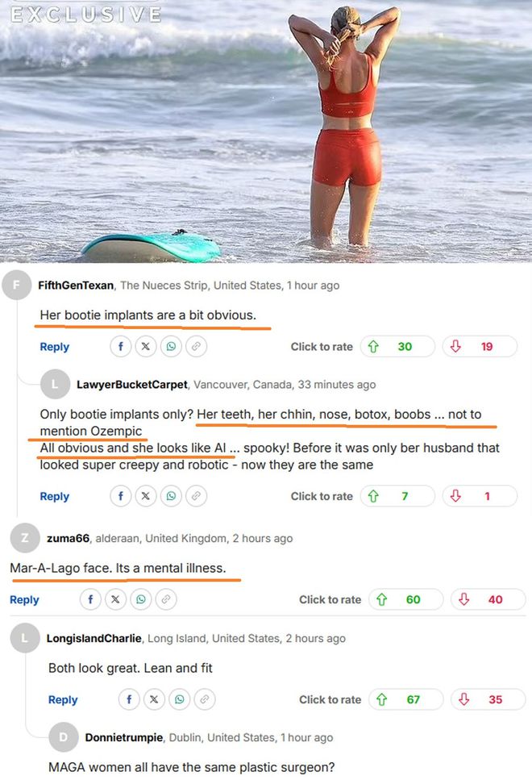Share LongislandCharlie's comment on X

[154, 699]
